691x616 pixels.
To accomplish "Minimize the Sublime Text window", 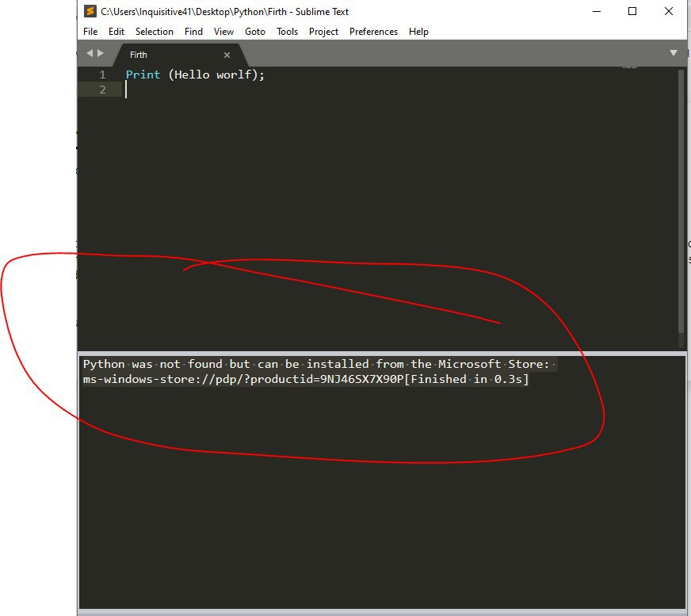I will [597, 11].
